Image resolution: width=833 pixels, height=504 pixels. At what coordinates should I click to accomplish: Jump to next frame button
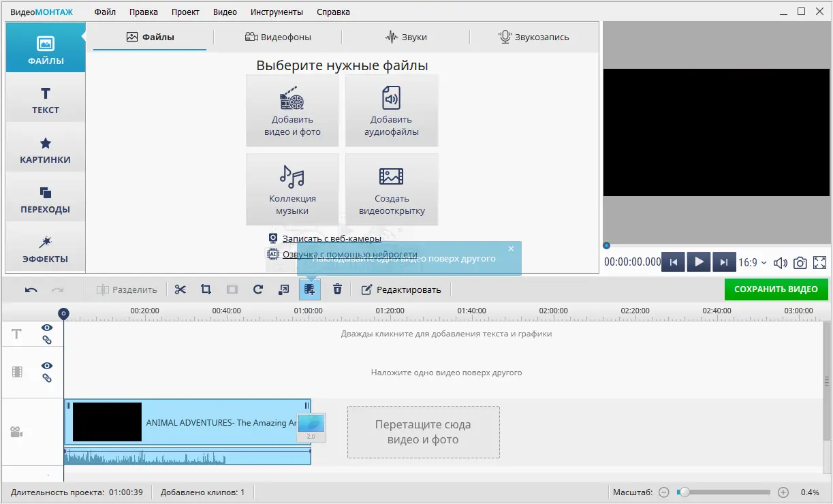tap(724, 262)
